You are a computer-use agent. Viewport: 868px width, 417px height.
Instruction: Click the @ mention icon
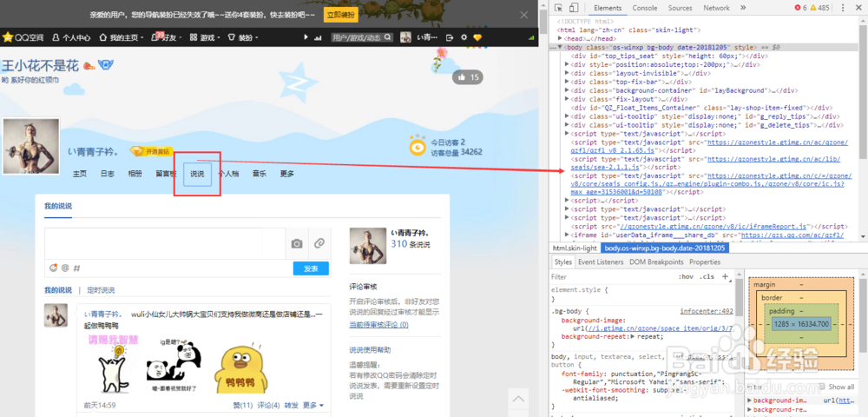pyautogui.click(x=65, y=268)
